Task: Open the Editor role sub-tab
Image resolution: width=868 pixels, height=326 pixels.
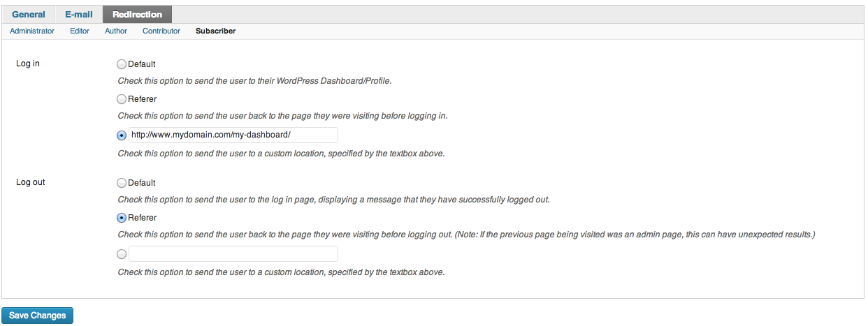Action: (80, 31)
